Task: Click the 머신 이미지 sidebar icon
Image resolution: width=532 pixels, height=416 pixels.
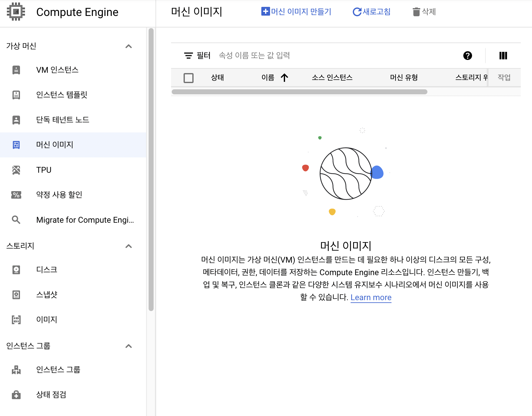Action: (16, 145)
